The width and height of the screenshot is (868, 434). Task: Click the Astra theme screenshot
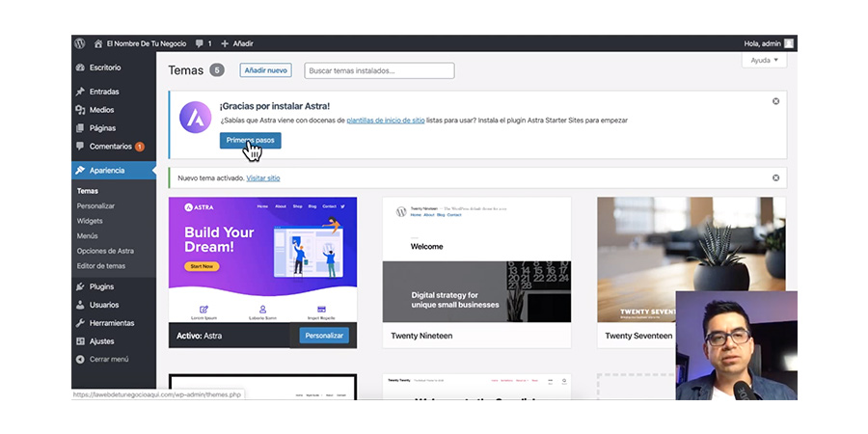tap(263, 259)
